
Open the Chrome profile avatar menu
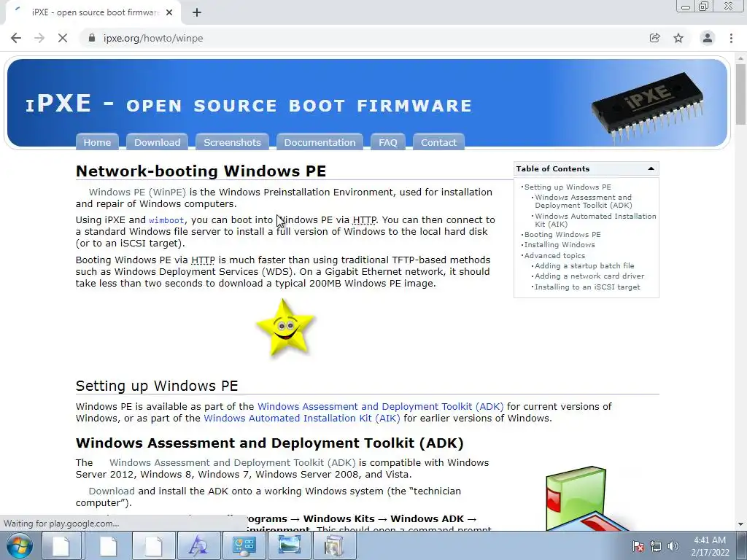(708, 38)
